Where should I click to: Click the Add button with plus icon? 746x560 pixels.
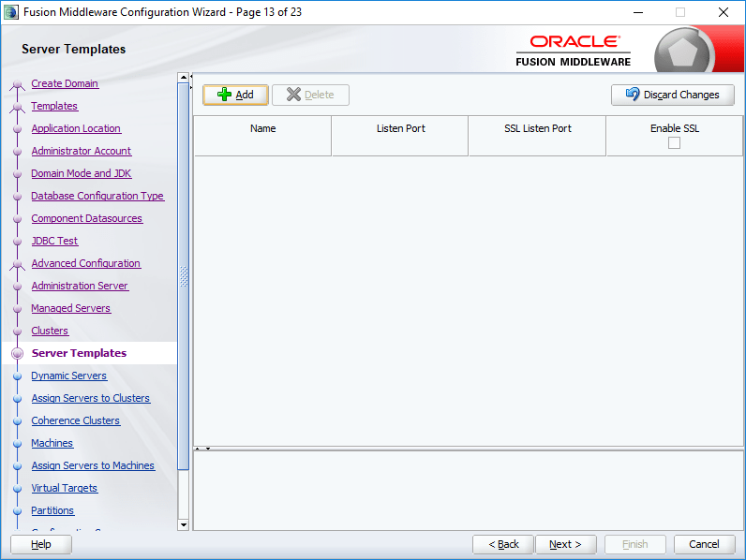(x=235, y=95)
